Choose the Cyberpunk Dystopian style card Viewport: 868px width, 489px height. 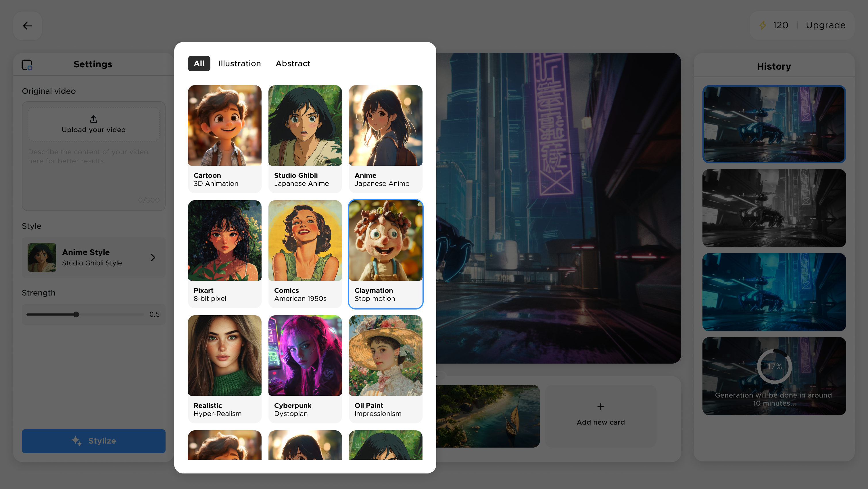[305, 369]
